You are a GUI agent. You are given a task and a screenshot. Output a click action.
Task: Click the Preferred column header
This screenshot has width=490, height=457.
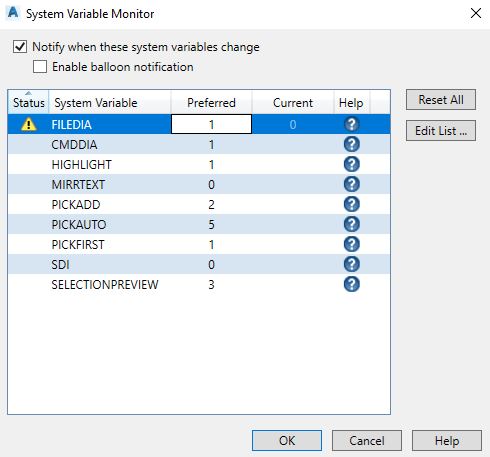tap(211, 102)
